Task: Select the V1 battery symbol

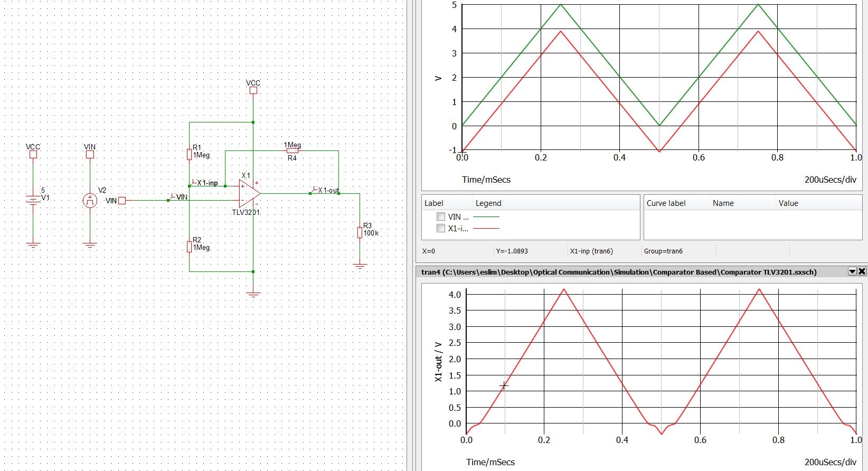Action: (33, 200)
